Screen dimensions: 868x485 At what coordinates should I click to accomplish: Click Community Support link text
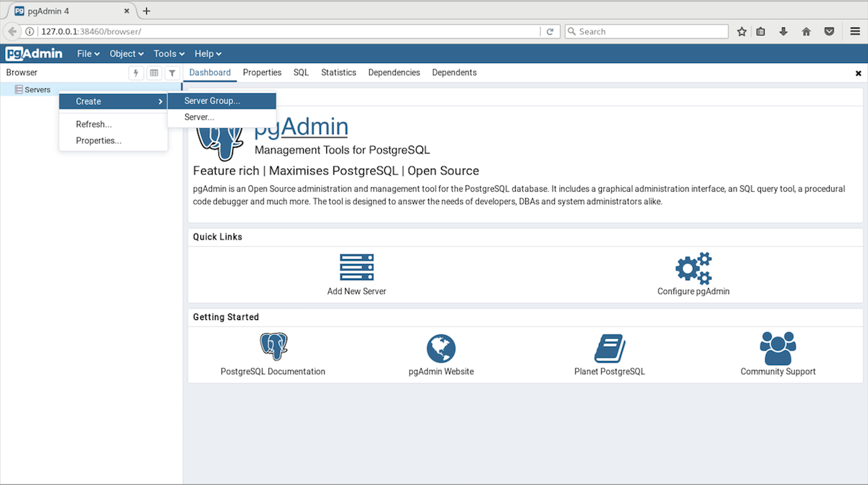click(778, 371)
